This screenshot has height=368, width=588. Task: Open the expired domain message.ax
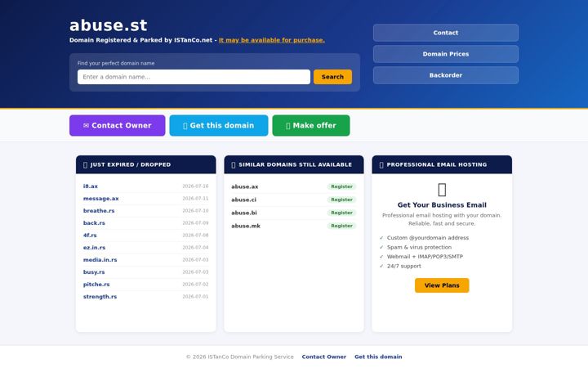(101, 198)
